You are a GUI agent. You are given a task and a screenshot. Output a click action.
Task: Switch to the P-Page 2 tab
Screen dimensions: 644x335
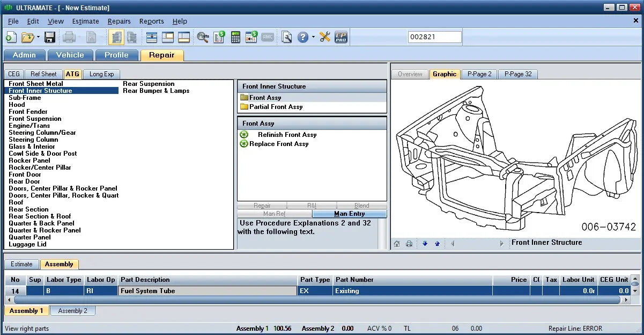tap(479, 74)
